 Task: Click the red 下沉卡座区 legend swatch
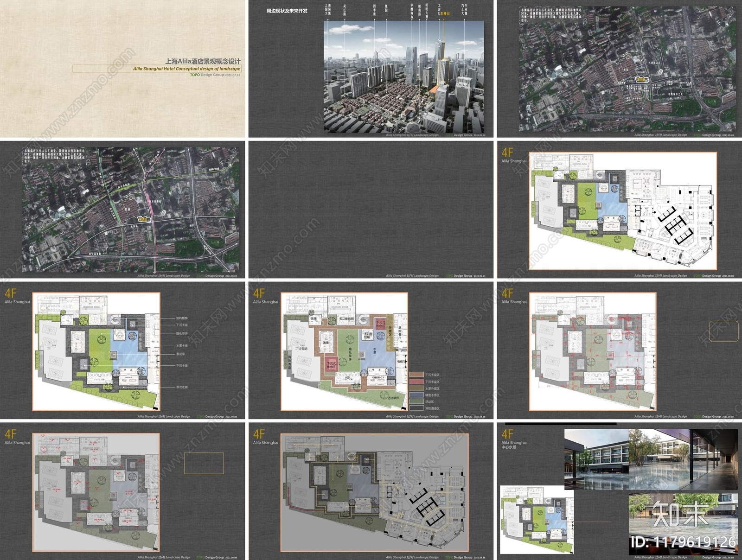point(416,382)
